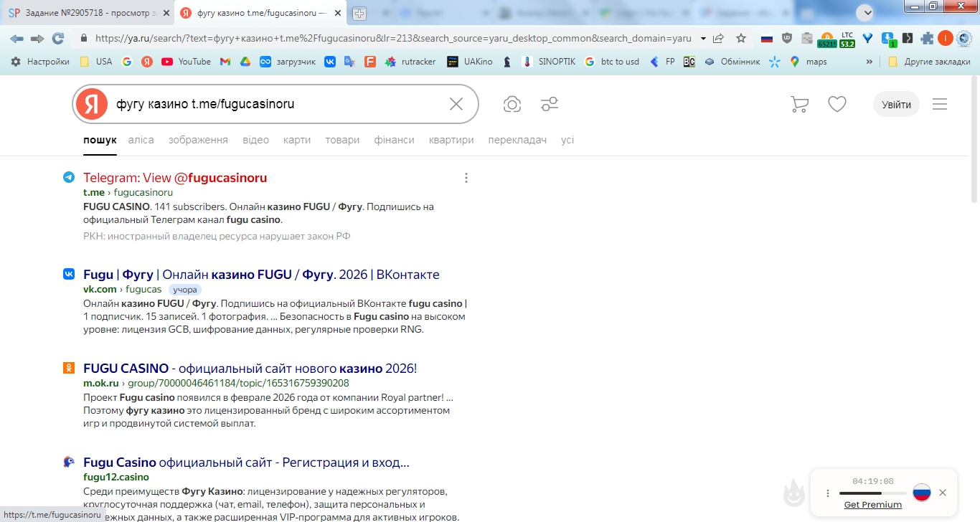Open the Google Translate bookmark icon
Image resolution: width=980 pixels, height=522 pixels.
pyautogui.click(x=349, y=62)
